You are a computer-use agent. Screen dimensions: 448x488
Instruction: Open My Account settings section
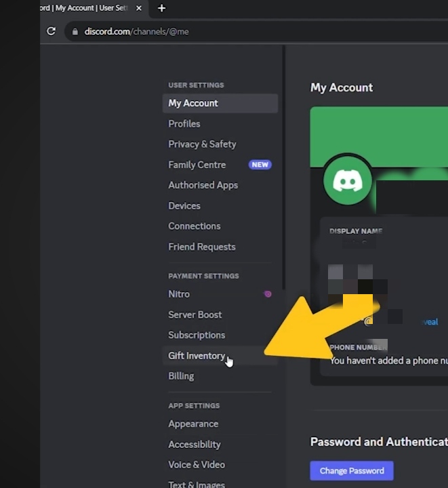coord(220,103)
